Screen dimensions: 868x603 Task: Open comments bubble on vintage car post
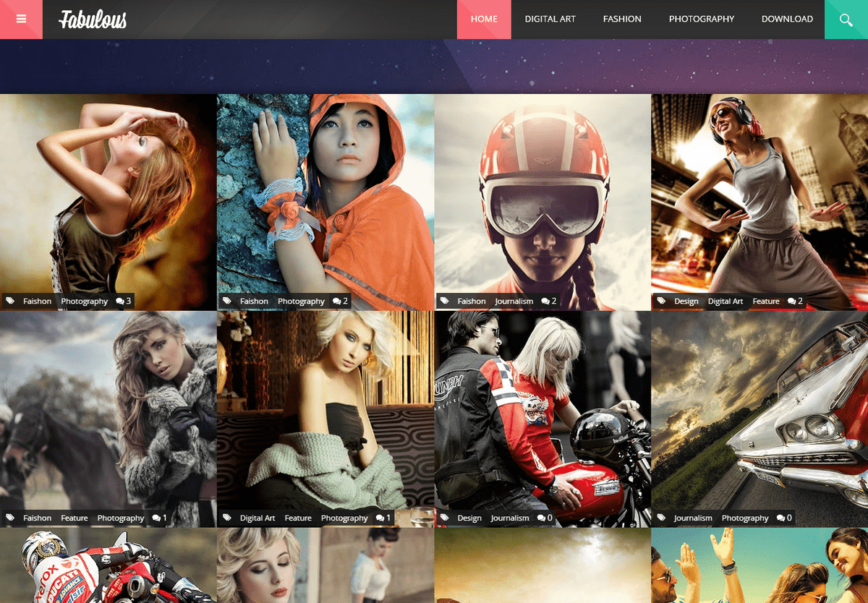click(784, 518)
